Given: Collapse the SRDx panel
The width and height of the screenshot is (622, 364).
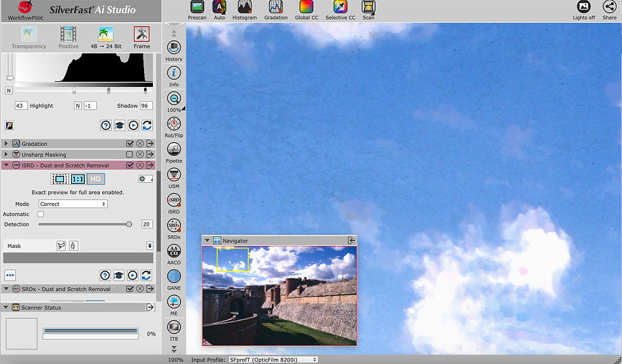Looking at the screenshot, I should click(6, 289).
